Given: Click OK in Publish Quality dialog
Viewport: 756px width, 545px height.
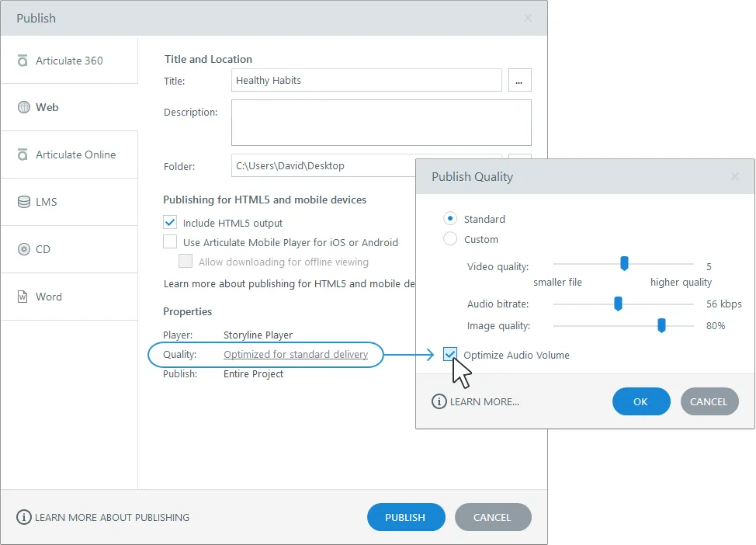Looking at the screenshot, I should (x=641, y=401).
